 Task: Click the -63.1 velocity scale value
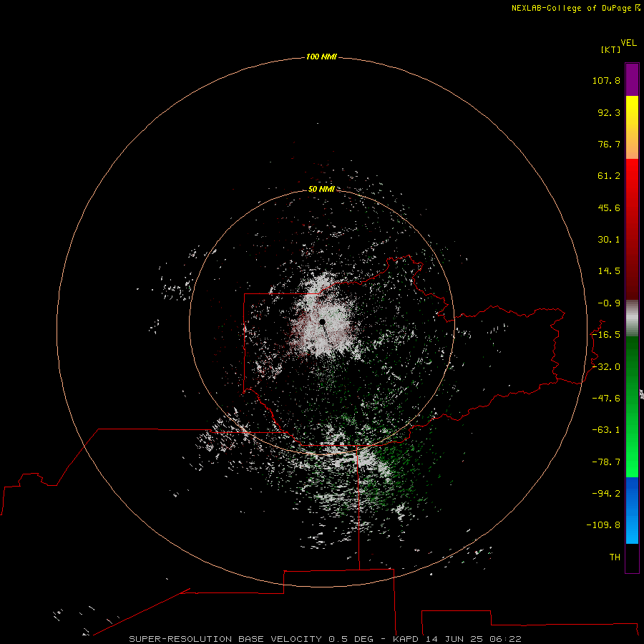(606, 430)
